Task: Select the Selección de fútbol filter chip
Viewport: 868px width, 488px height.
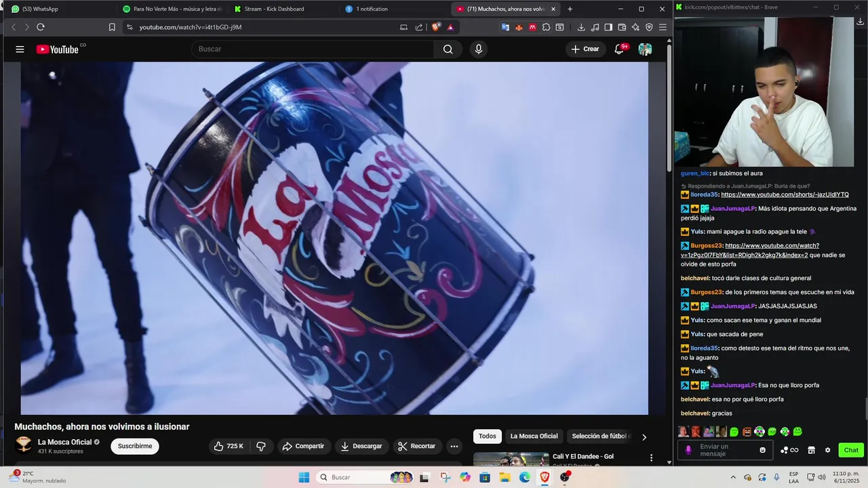Action: [601, 436]
